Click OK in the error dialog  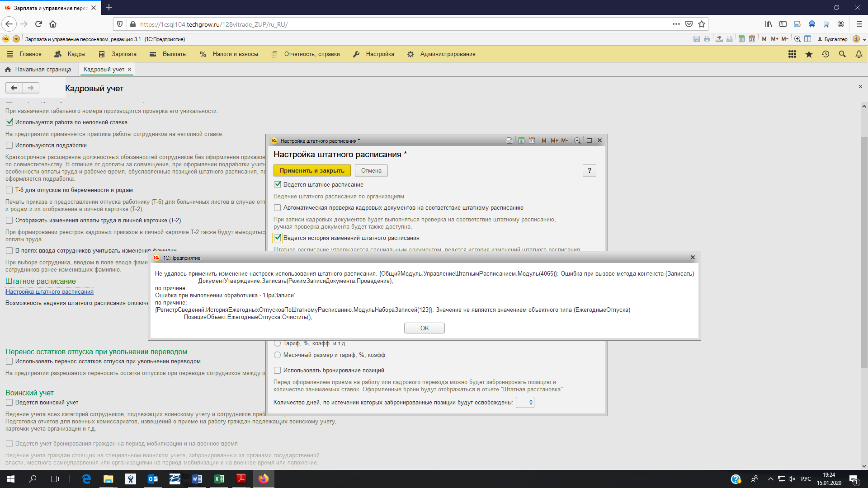coord(424,328)
